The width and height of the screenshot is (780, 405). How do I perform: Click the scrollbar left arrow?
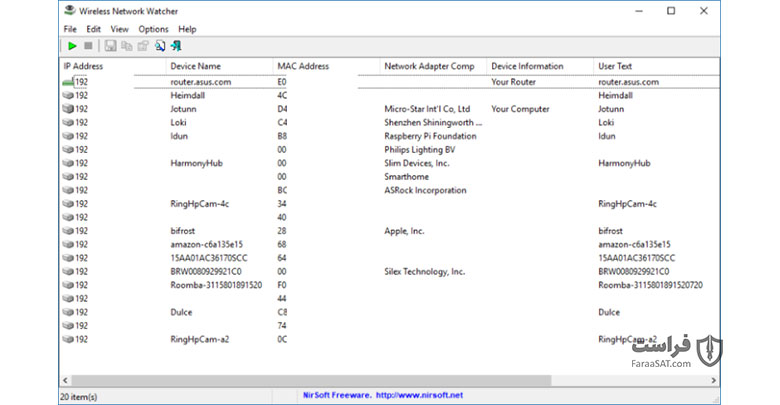[65, 380]
